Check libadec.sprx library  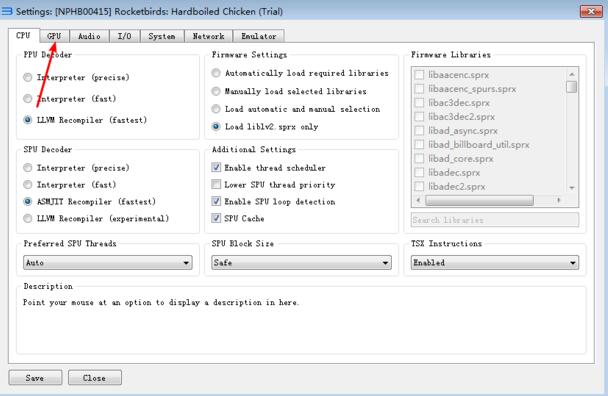[x=419, y=173]
